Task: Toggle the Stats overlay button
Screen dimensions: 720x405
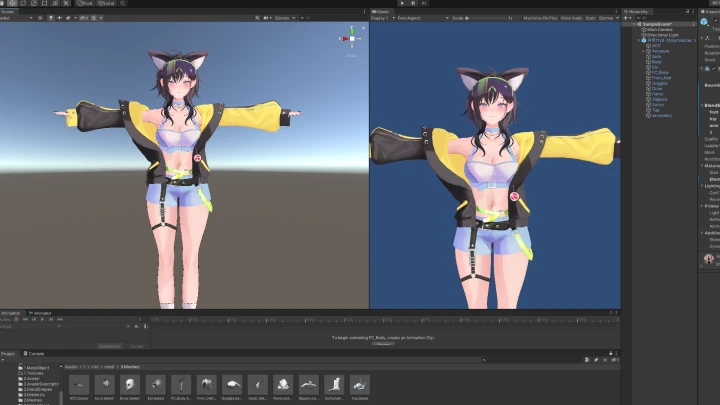Action: tap(591, 18)
